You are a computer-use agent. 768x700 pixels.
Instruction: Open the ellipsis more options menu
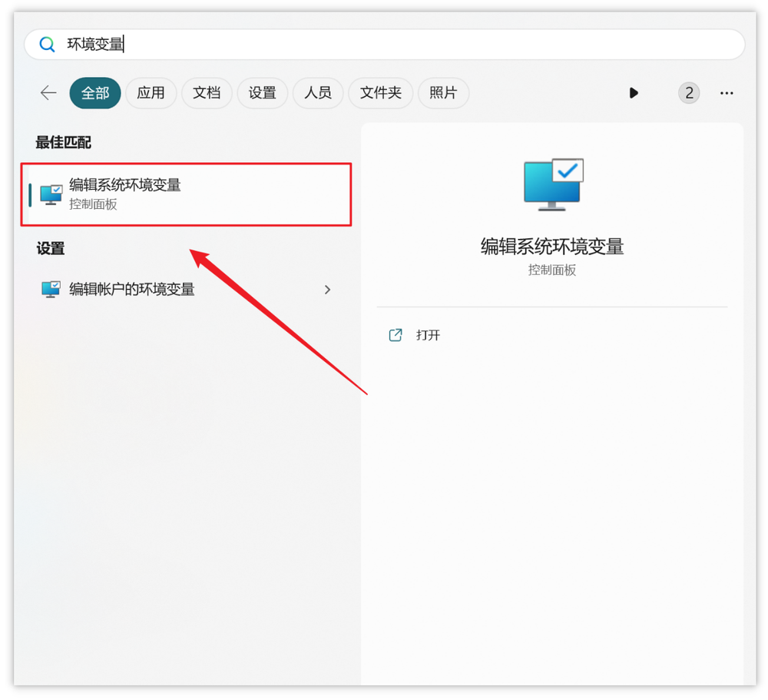click(x=727, y=93)
